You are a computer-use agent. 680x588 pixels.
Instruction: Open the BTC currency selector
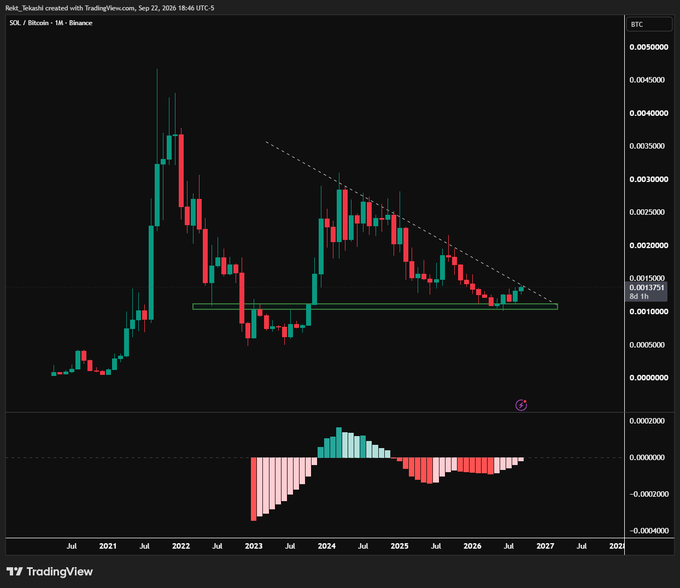tap(649, 24)
